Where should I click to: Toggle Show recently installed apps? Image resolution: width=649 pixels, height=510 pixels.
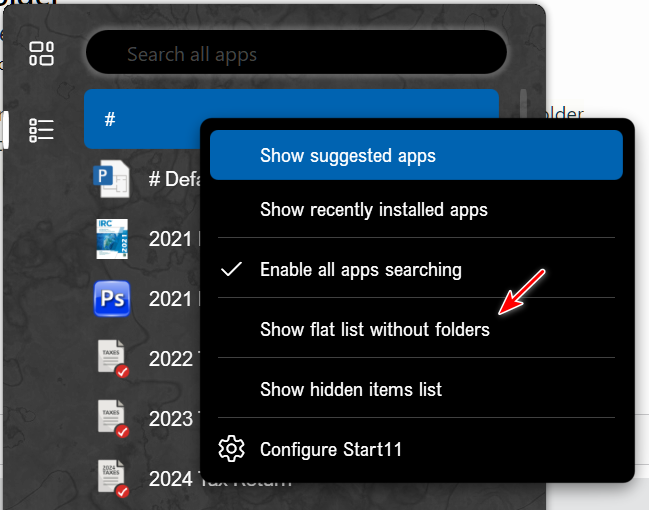[x=373, y=210]
